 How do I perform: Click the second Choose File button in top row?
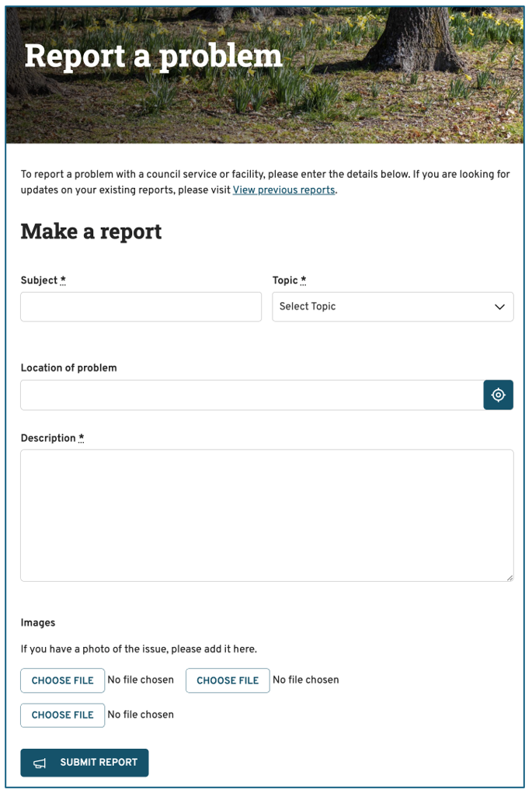tap(228, 680)
